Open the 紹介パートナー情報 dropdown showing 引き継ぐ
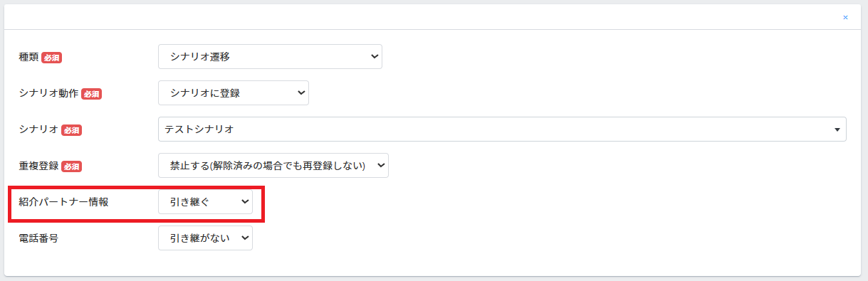The height and width of the screenshot is (281, 868). coord(205,202)
